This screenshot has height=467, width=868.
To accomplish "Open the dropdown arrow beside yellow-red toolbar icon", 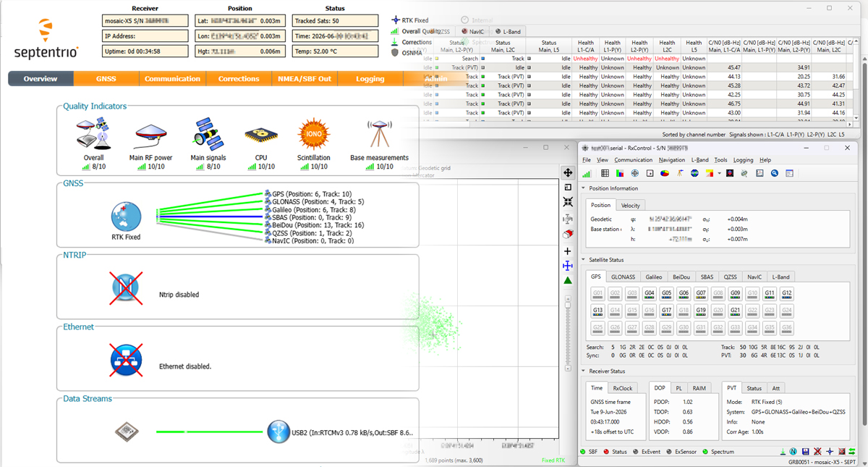I will point(720,174).
